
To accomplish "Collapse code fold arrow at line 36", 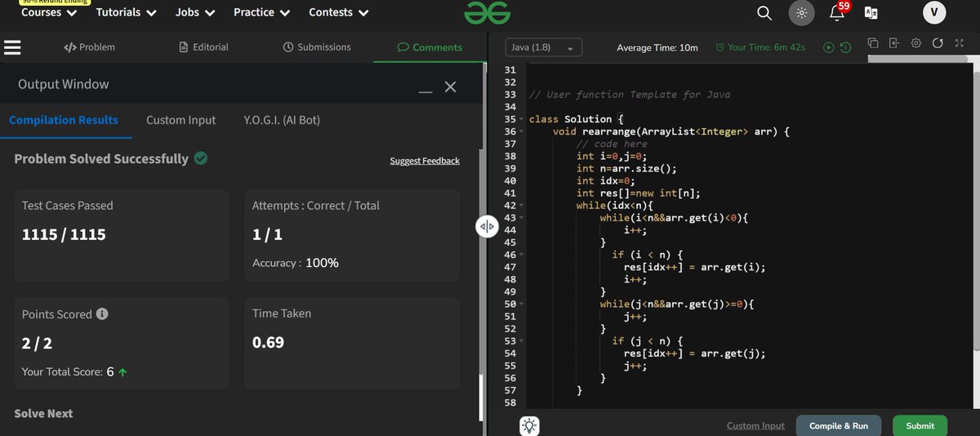I will click(x=521, y=131).
